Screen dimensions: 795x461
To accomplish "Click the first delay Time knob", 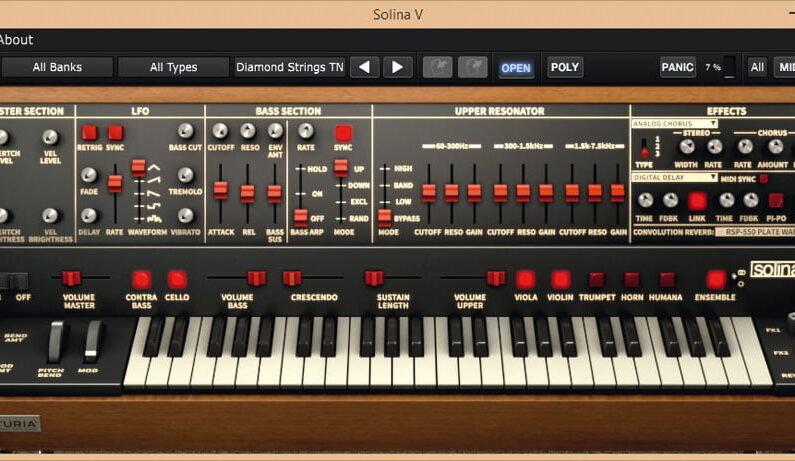I will (x=645, y=200).
